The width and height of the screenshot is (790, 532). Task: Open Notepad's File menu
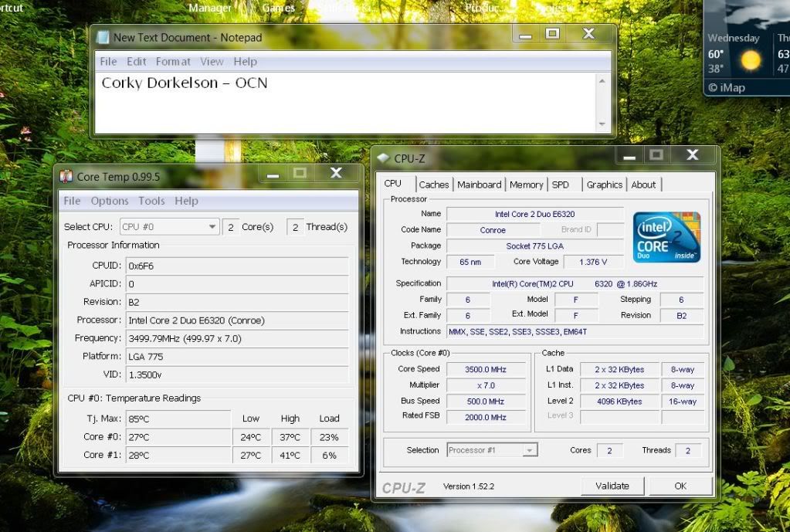pos(108,62)
